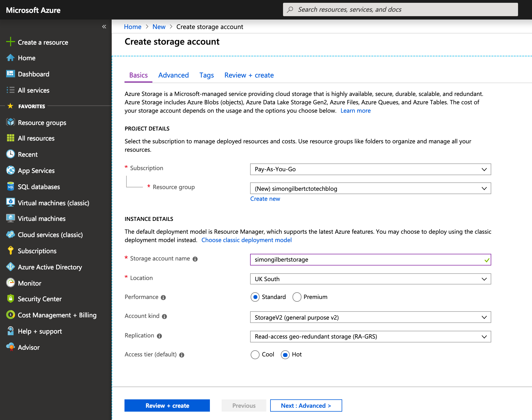The height and width of the screenshot is (420, 532).
Task: Click the All services list icon
Action: 10,90
